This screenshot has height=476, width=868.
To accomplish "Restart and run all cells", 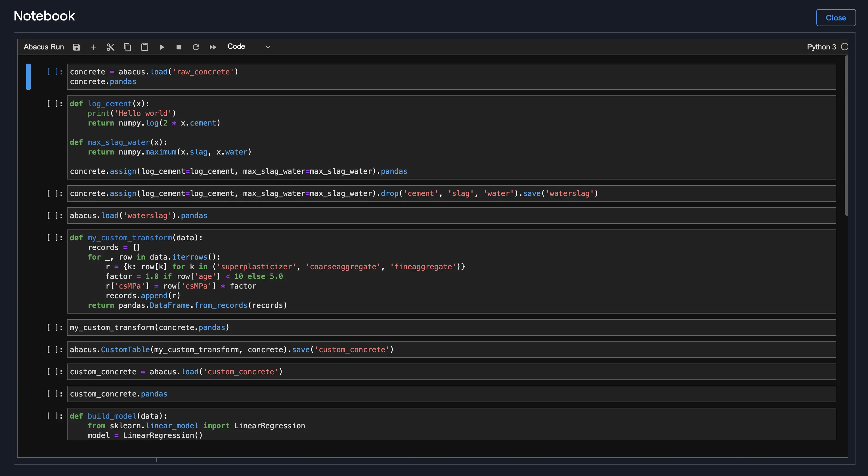I will coord(213,47).
